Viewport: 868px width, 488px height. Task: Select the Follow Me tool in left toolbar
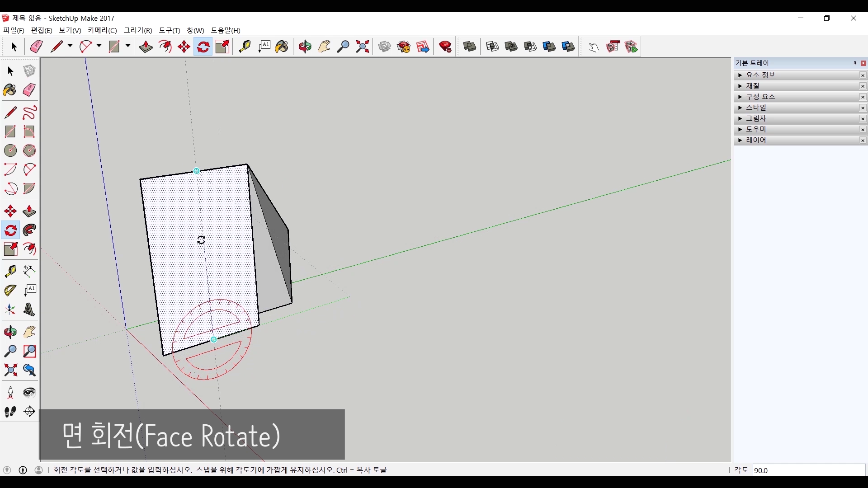click(x=29, y=230)
